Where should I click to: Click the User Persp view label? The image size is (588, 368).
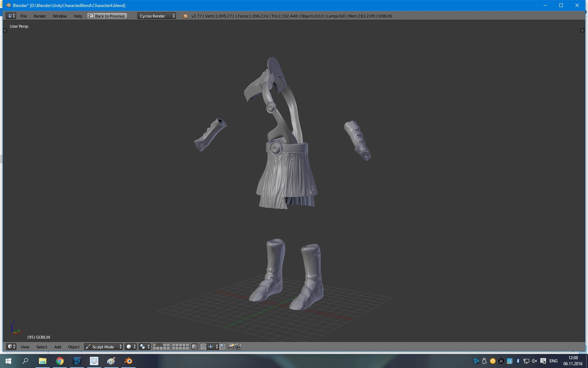(x=19, y=26)
